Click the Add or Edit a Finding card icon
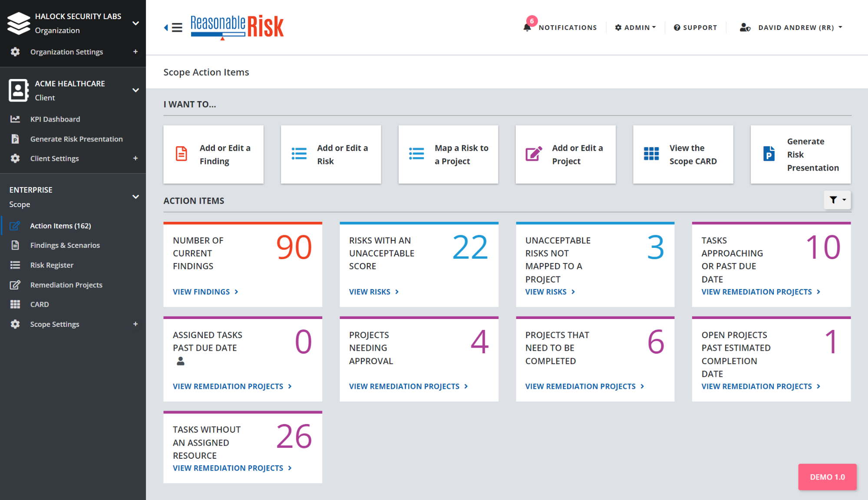This screenshot has width=868, height=500. pyautogui.click(x=182, y=154)
